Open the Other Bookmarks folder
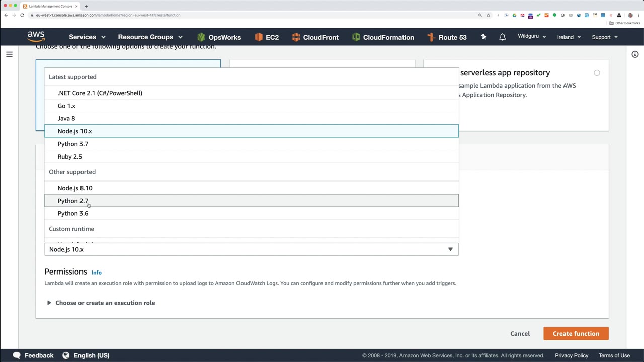 [625, 23]
